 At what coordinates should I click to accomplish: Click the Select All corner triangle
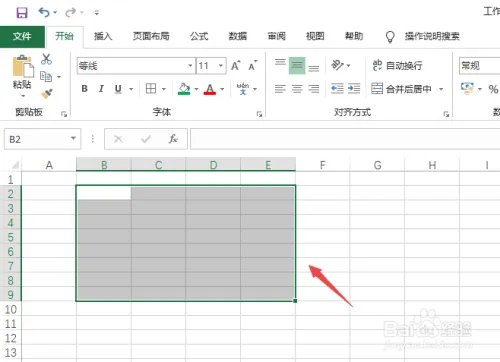[x=15, y=165]
